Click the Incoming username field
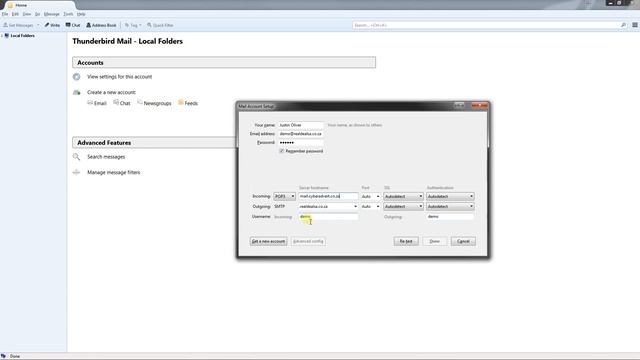640x360 pixels. click(x=328, y=217)
